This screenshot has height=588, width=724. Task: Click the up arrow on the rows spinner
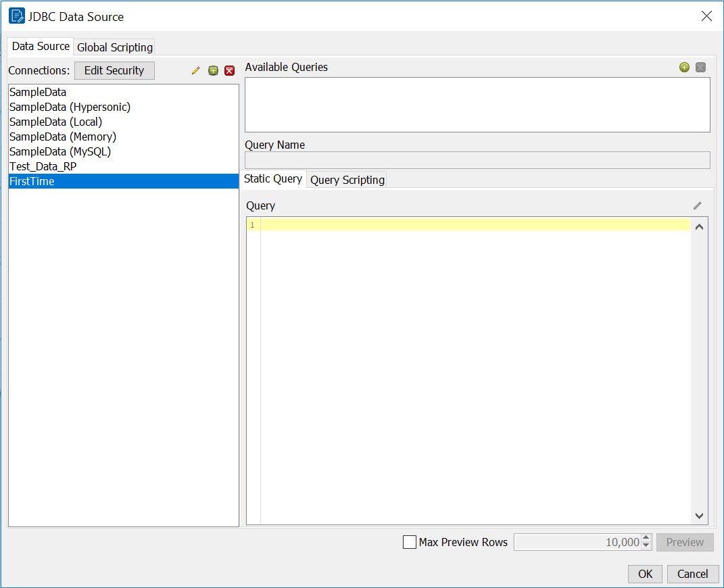coord(646,539)
